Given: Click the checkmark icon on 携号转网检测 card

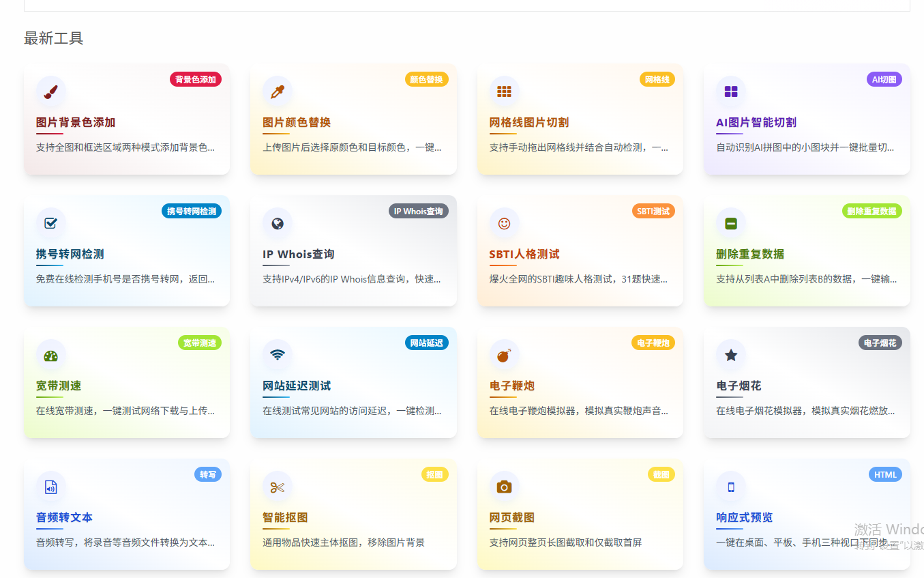Looking at the screenshot, I should tap(50, 223).
